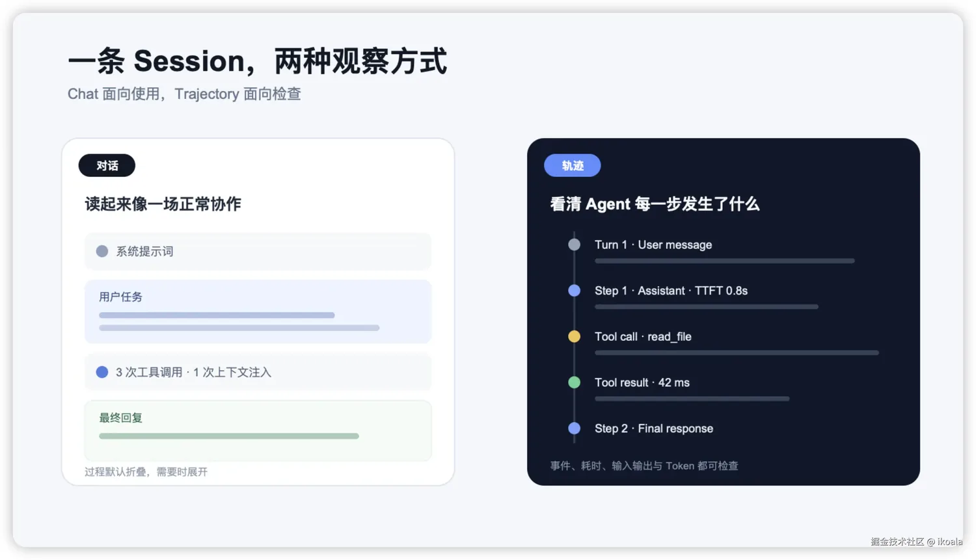
Task: Select the 系统提示词 row
Action: 258,251
